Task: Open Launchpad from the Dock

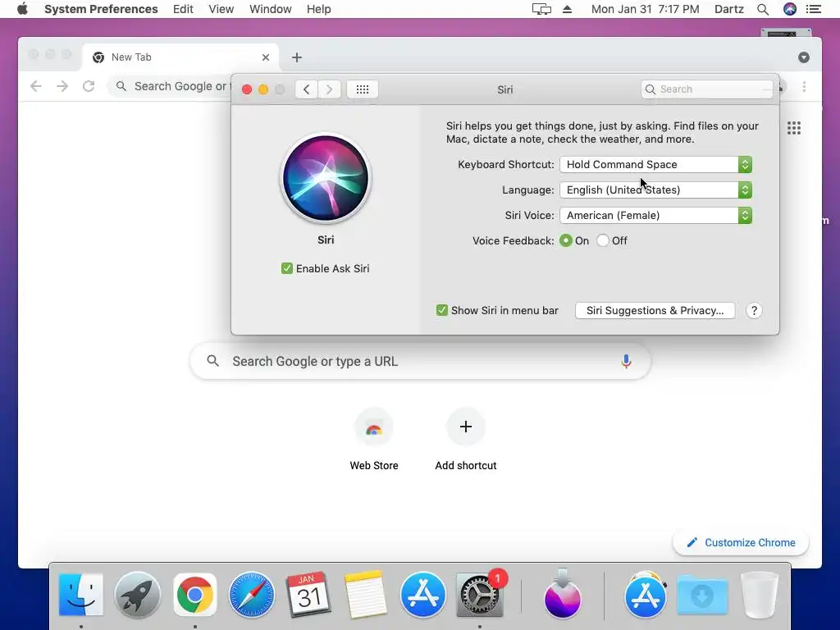Action: tap(138, 595)
